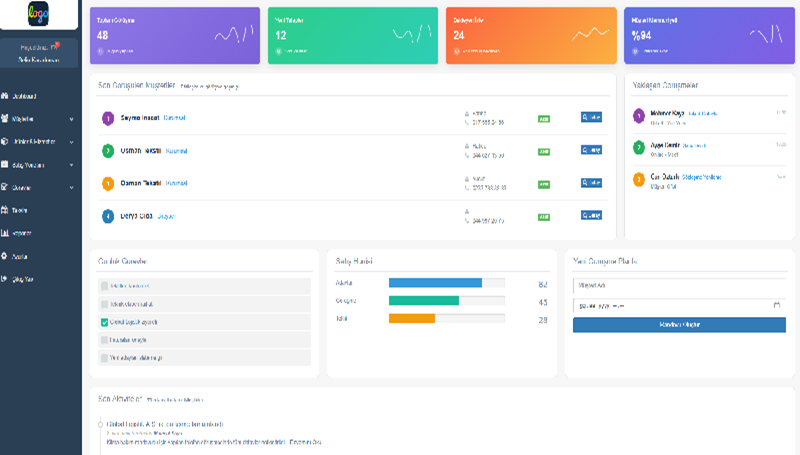
Task: Click the read-more link ending the activity text
Action: coord(305,442)
